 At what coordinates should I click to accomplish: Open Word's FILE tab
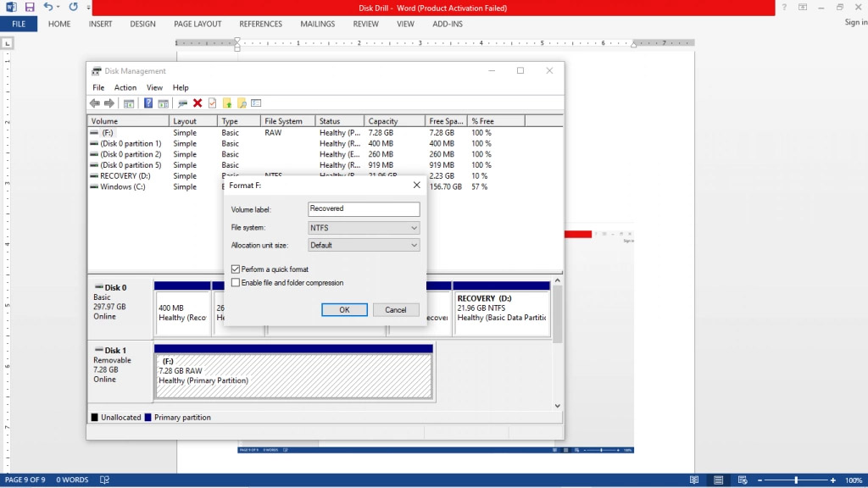click(19, 25)
